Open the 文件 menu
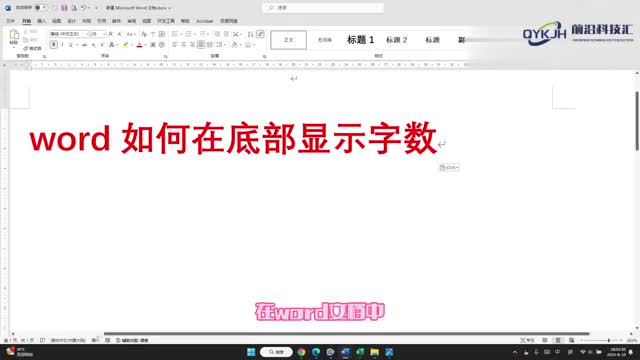Image resolution: width=640 pixels, height=360 pixels. click(11, 21)
